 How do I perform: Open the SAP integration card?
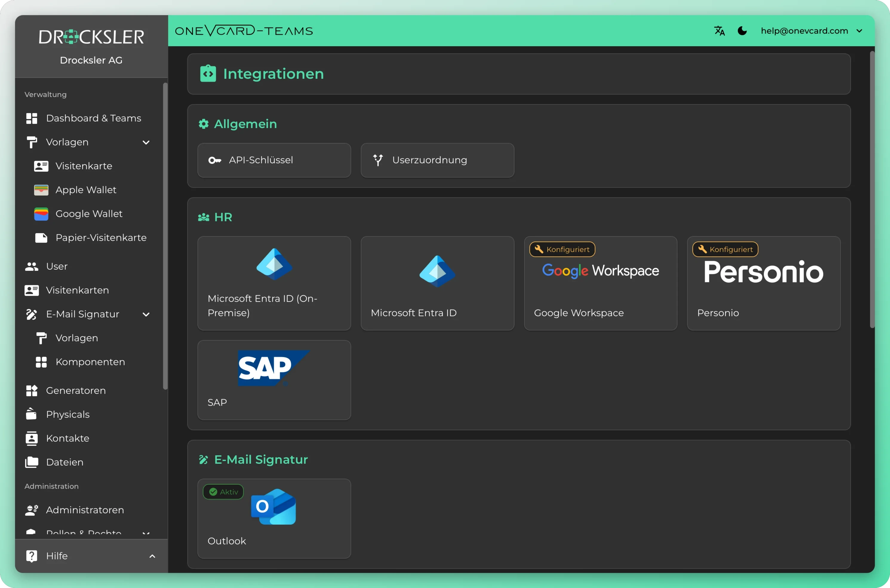tap(274, 380)
